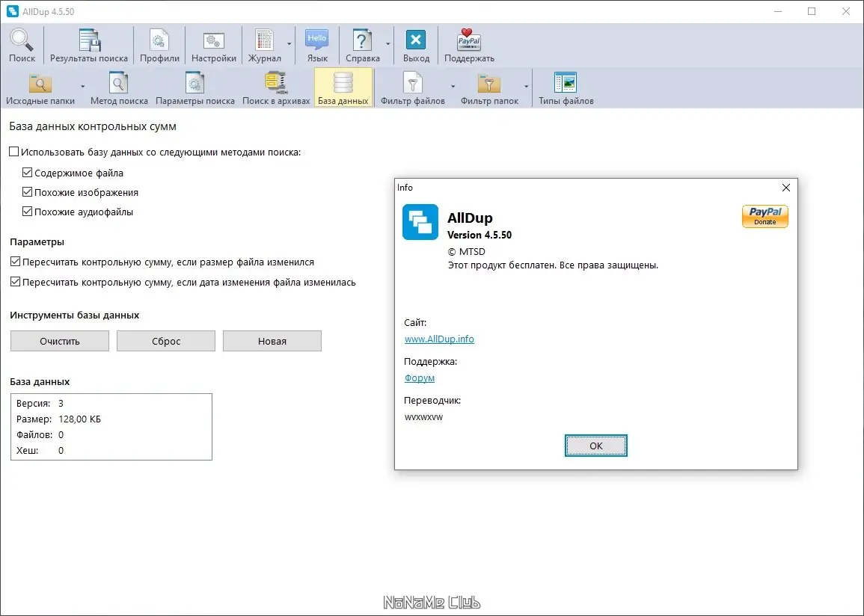Uncheck Похожие аудиофайлы checkbox

point(27,211)
